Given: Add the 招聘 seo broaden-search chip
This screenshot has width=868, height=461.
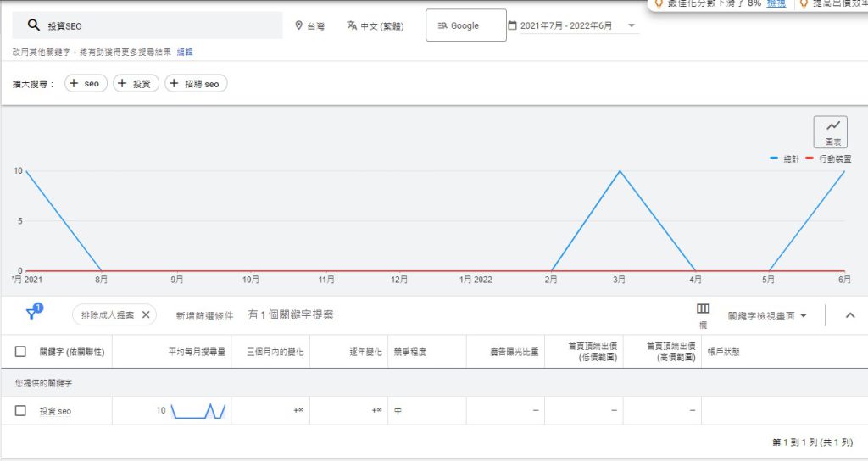Looking at the screenshot, I should [196, 84].
